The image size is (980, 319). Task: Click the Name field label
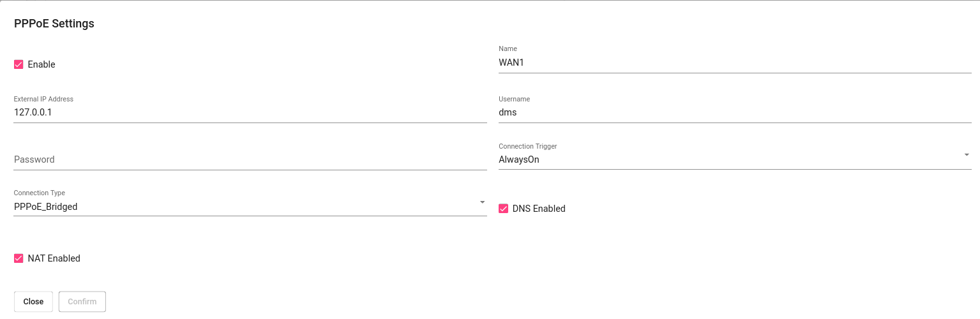point(508,48)
